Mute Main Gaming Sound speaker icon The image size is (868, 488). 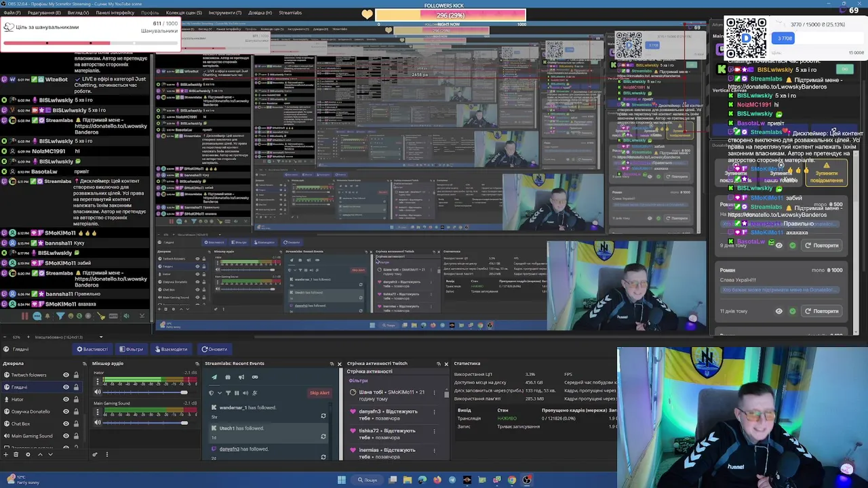tap(98, 422)
